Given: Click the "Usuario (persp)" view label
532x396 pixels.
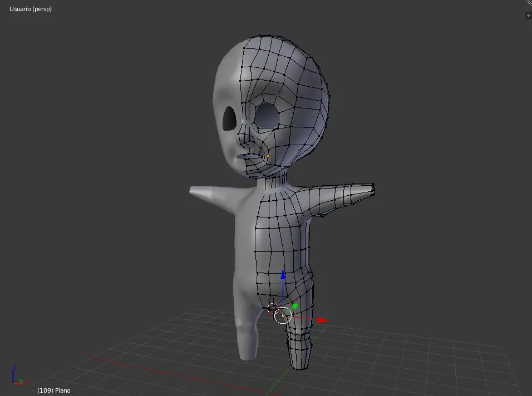Looking at the screenshot, I should pos(31,9).
